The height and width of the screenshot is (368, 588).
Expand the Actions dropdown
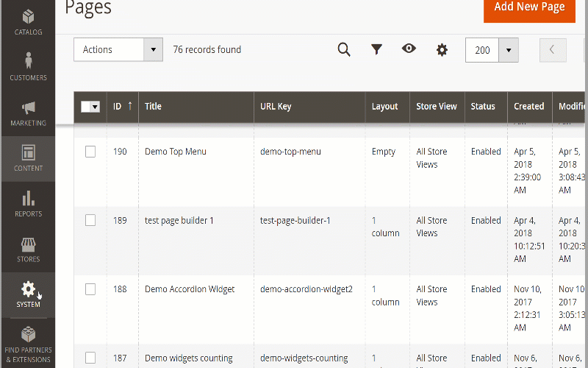coord(118,50)
